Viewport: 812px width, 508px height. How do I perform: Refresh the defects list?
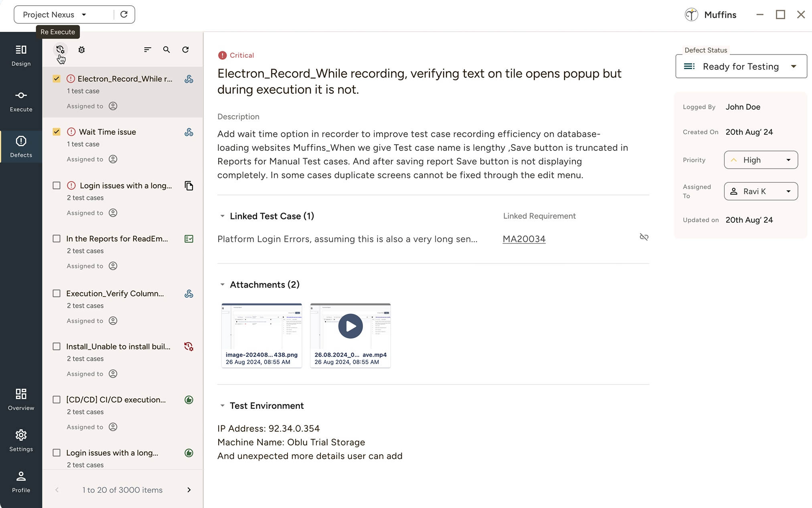coord(185,49)
